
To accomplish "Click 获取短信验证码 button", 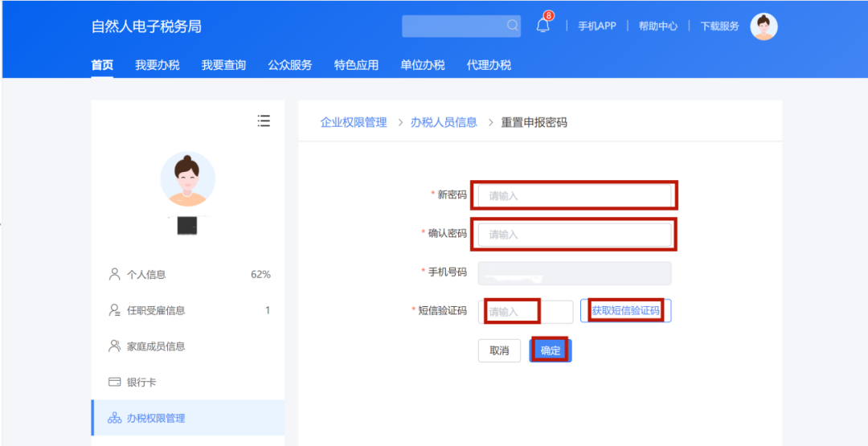I will [625, 311].
